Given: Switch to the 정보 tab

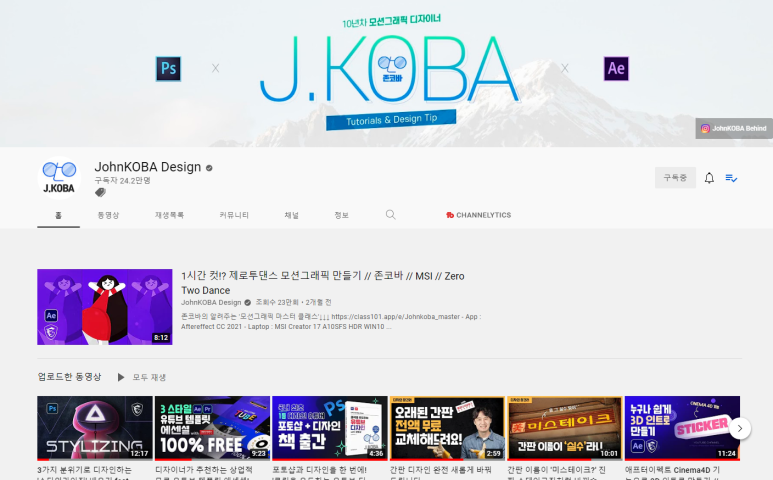Looking at the screenshot, I should (x=342, y=215).
